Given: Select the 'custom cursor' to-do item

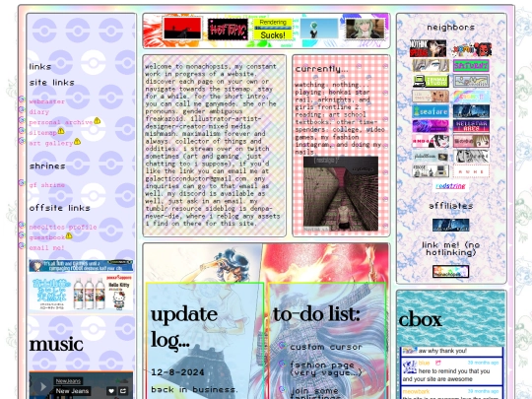Looking at the screenshot, I should click(326, 347).
